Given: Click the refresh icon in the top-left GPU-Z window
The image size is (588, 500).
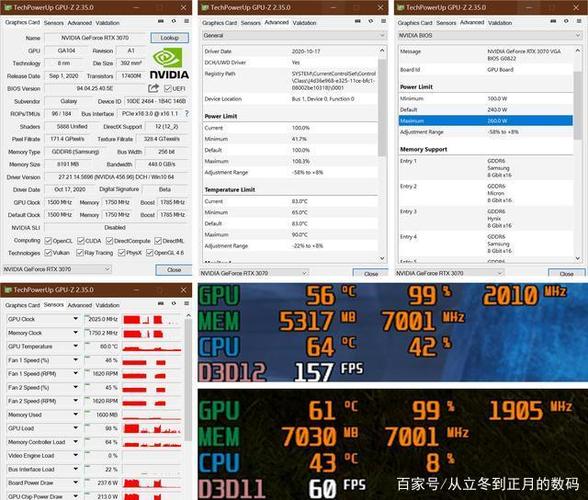Looking at the screenshot, I should (174, 21).
